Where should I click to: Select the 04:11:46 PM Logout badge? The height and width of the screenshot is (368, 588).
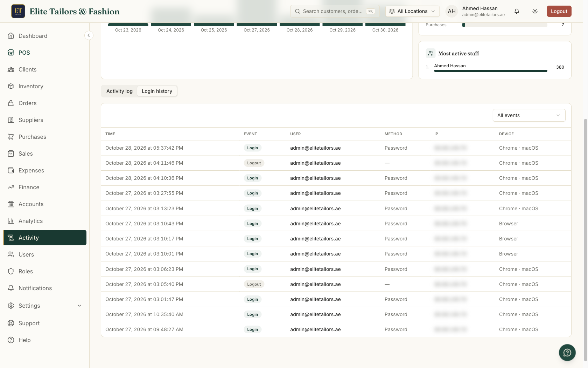point(254,163)
